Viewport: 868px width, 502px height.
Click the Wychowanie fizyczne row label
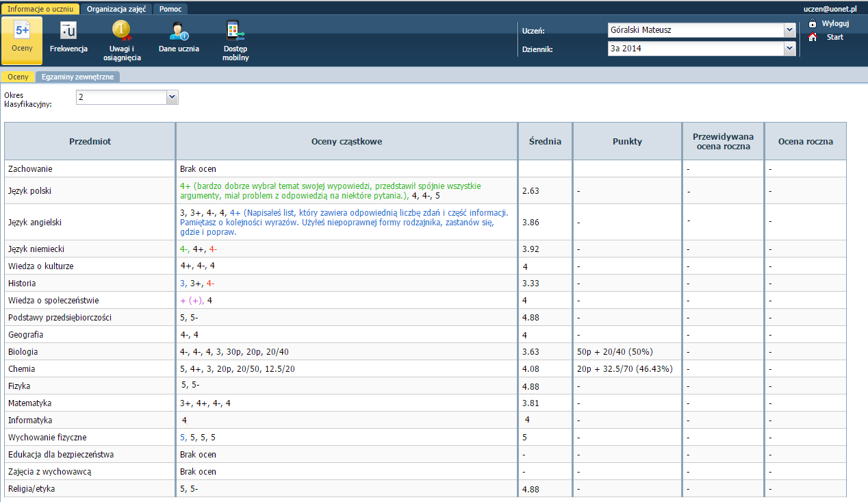(47, 438)
